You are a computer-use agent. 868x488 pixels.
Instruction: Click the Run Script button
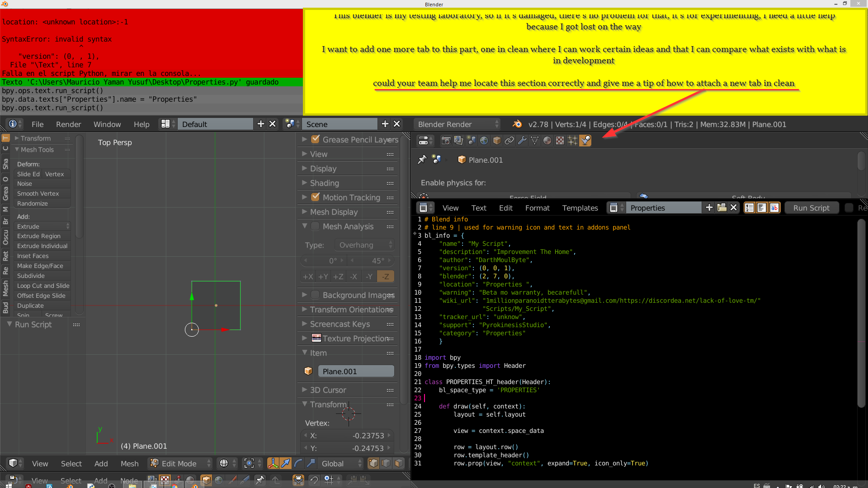pos(811,208)
